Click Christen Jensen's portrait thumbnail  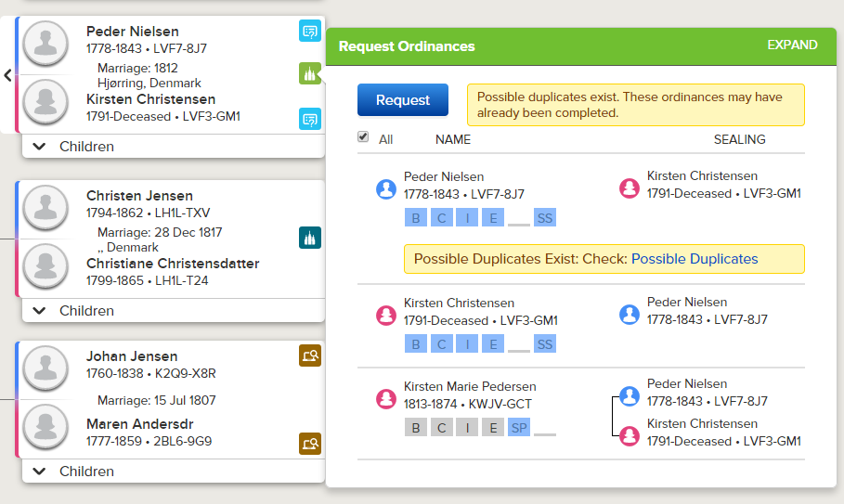pyautogui.click(x=45, y=207)
